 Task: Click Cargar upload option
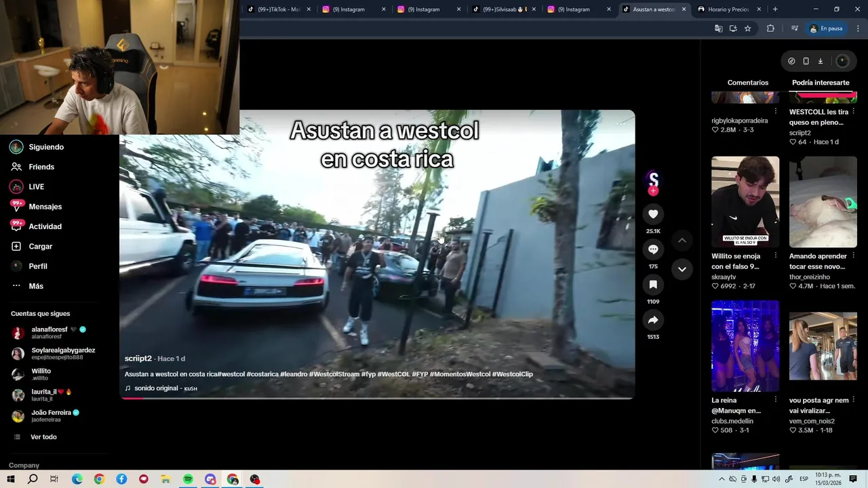pos(40,246)
